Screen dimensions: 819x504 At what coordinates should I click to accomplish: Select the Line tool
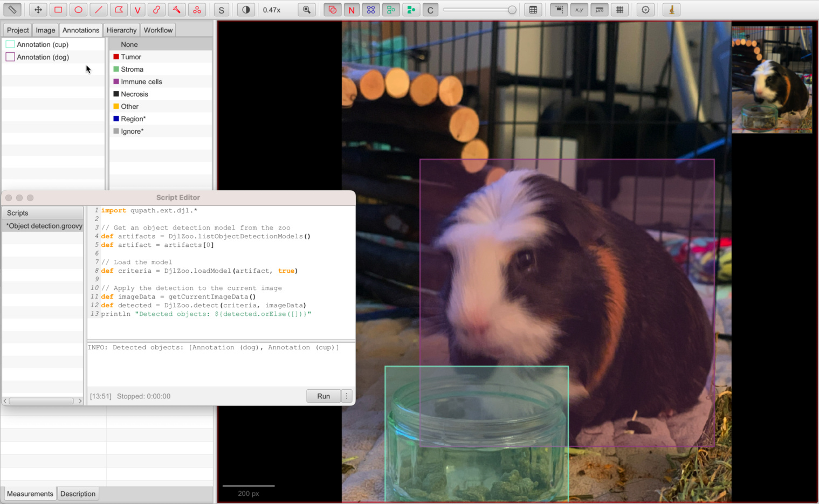tap(98, 10)
